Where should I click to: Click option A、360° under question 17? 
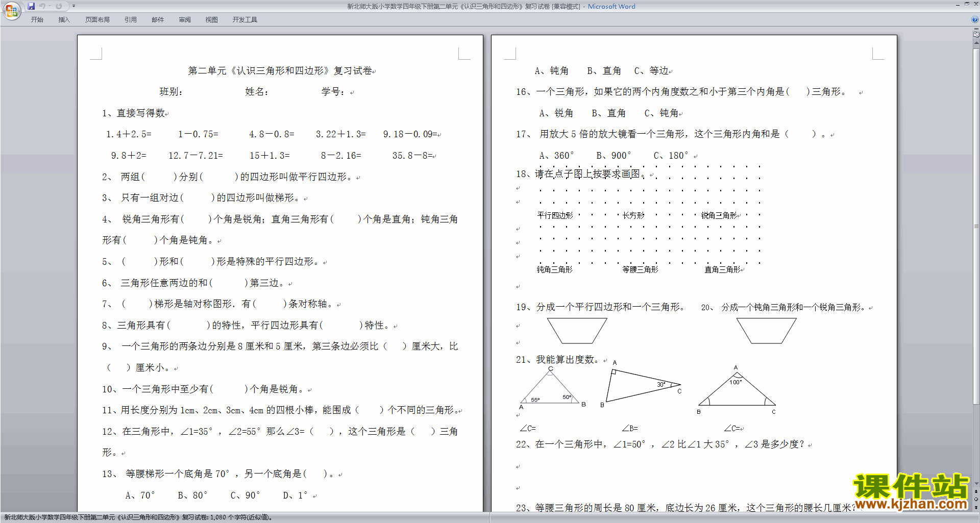(x=556, y=156)
